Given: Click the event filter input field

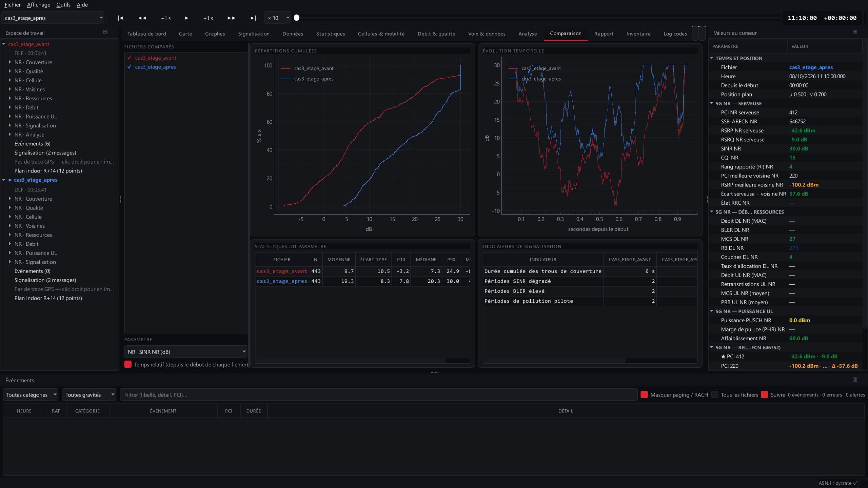Looking at the screenshot, I should (379, 395).
